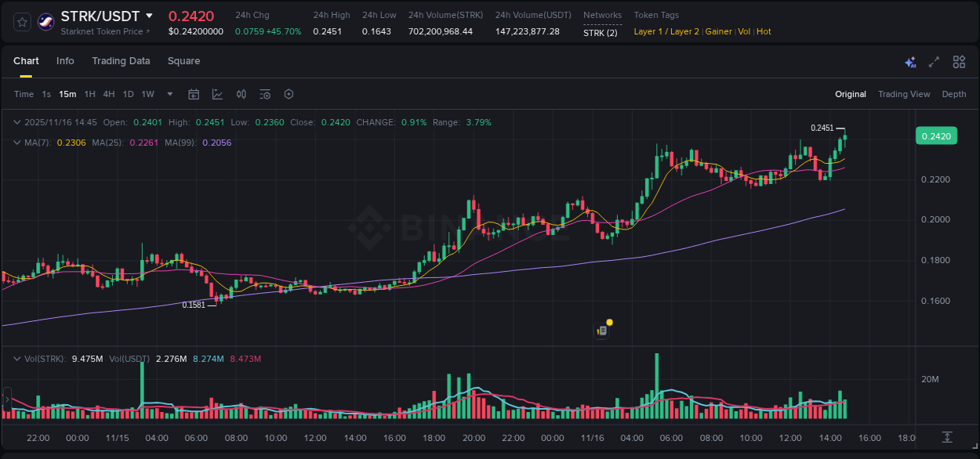Open the extra timeframe intervals dropdown
This screenshot has width=980, height=459.
169,94
